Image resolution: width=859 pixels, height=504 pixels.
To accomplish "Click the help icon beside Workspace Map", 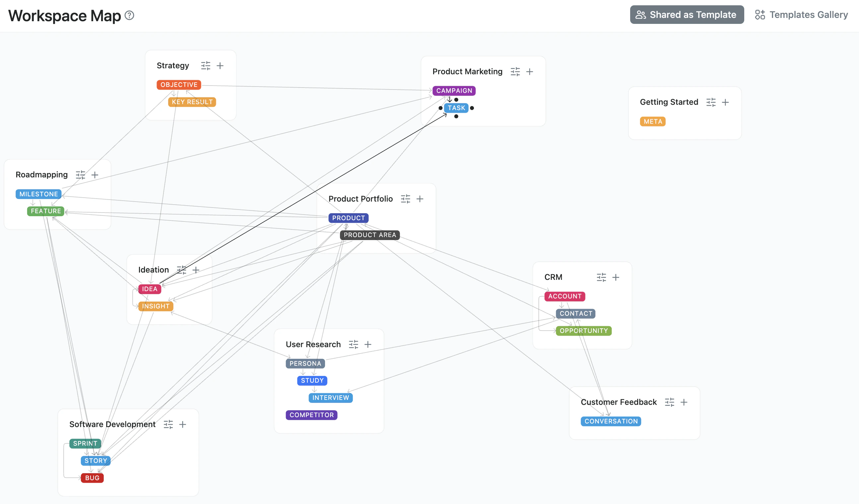I will click(x=130, y=15).
